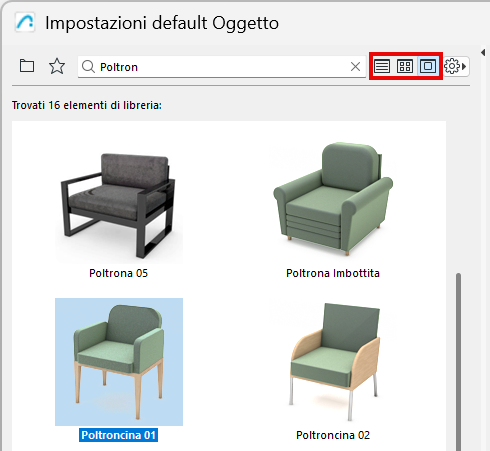The height and width of the screenshot is (451, 490).
Task: Click the Poltroncina 02 label
Action: pos(333,435)
